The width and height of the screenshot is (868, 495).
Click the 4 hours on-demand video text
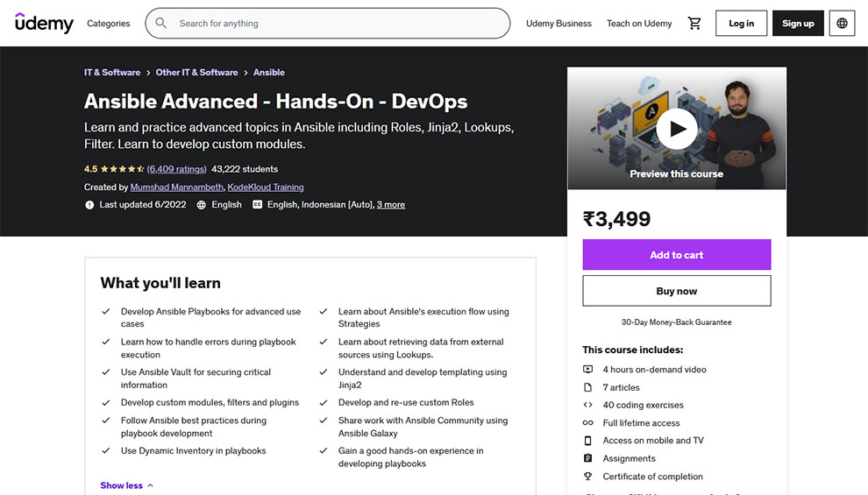pyautogui.click(x=654, y=370)
